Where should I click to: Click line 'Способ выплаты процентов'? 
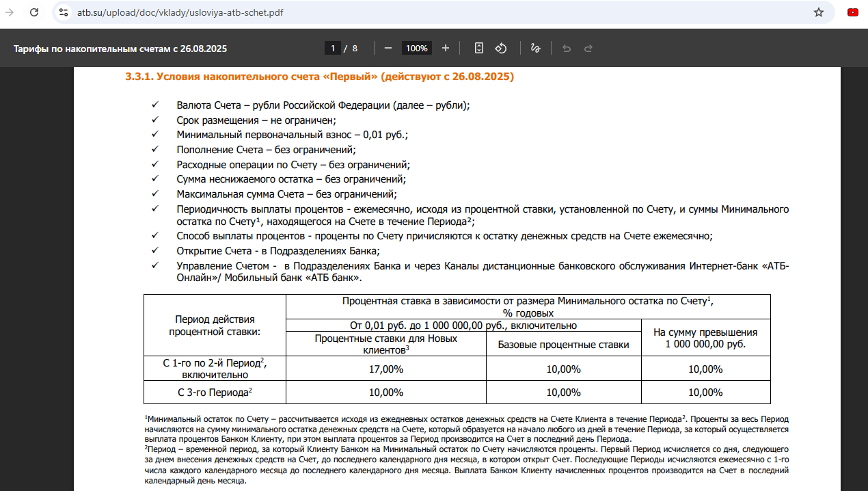click(x=444, y=236)
